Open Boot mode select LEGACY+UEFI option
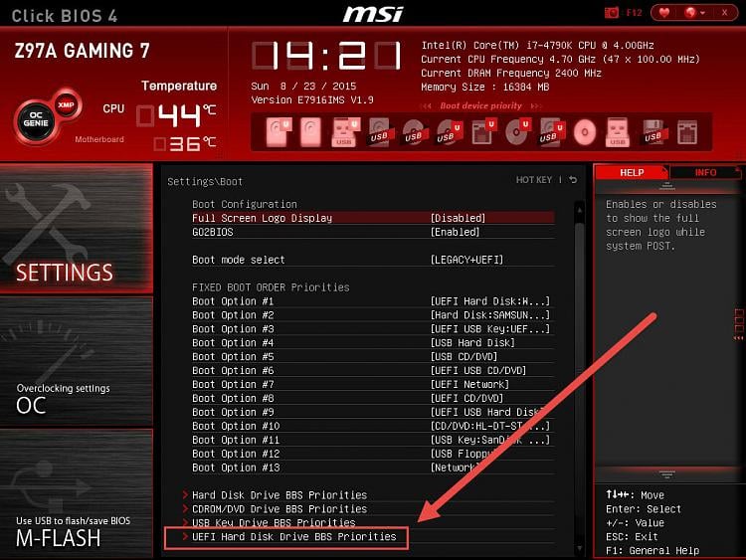This screenshot has width=746, height=560. pyautogui.click(x=373, y=260)
